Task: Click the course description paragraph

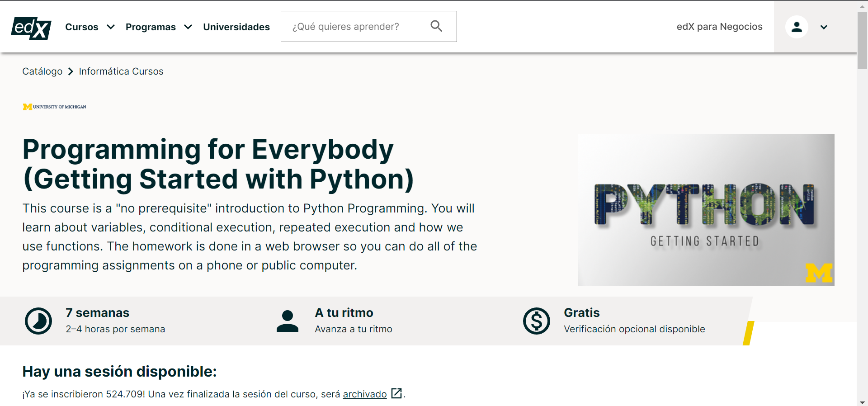Action: pyautogui.click(x=250, y=237)
